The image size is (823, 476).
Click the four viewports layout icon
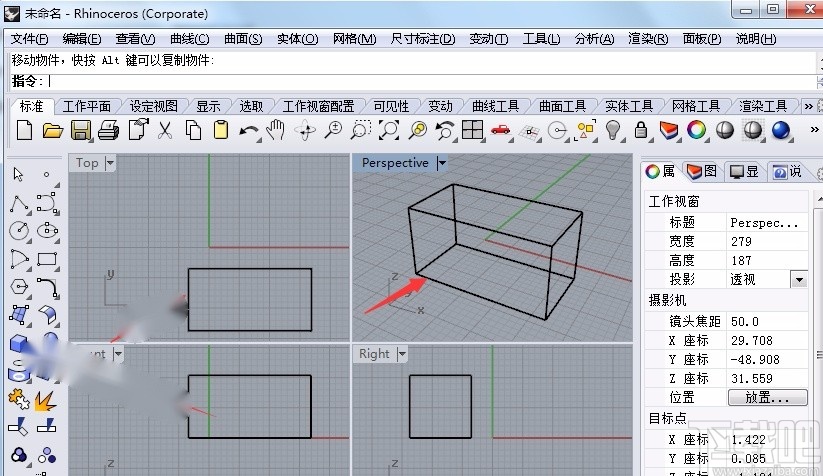(x=472, y=130)
